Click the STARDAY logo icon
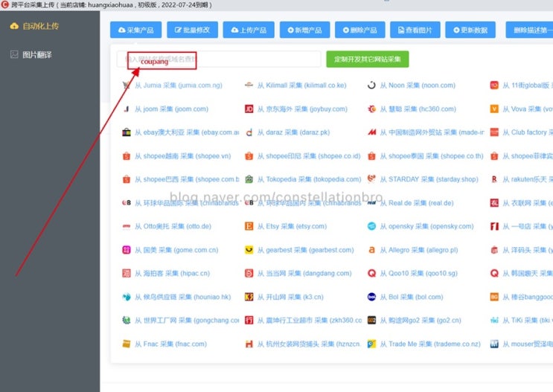The image size is (553, 392). click(371, 179)
